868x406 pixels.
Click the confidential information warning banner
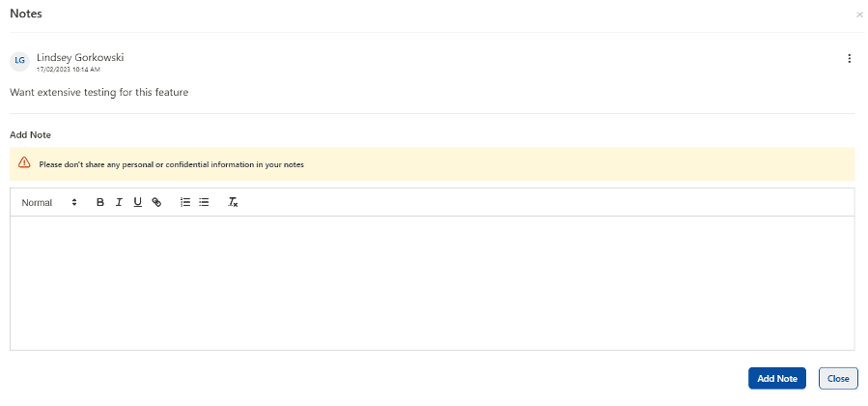point(432,164)
